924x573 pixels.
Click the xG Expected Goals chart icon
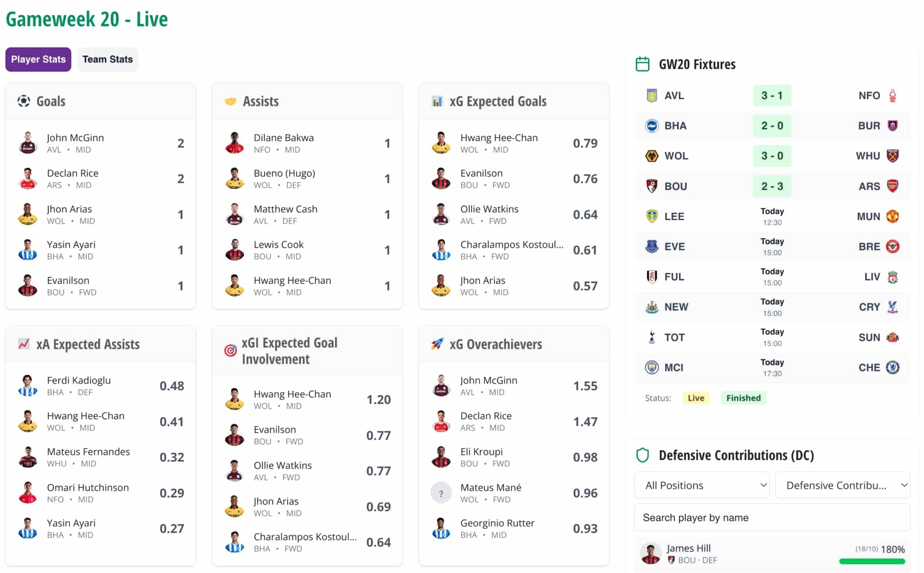click(x=437, y=101)
